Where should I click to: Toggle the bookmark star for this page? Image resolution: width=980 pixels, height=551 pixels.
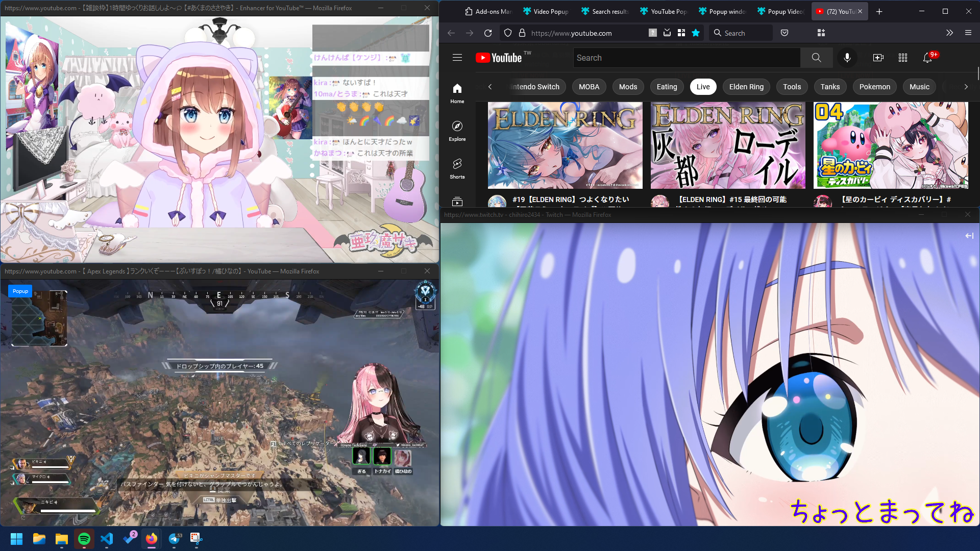696,33
